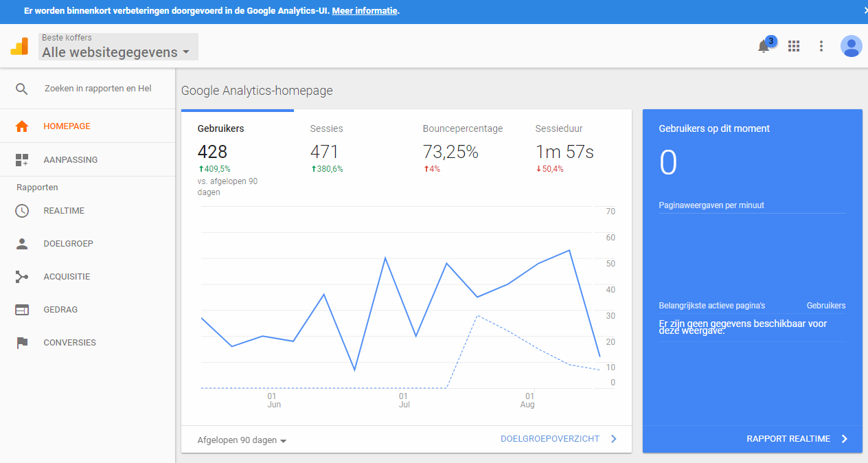Click the Paginaweergaven per minuut label
Image resolution: width=868 pixels, height=463 pixels.
pyautogui.click(x=711, y=205)
